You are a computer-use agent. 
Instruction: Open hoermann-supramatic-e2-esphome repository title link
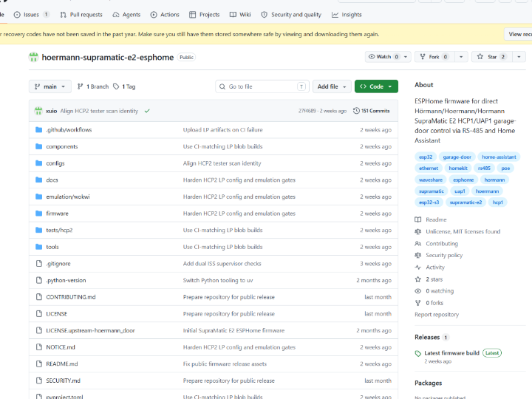(108, 57)
